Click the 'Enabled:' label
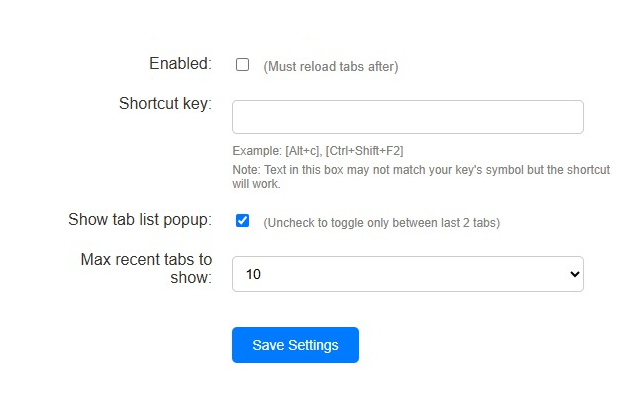This screenshot has height=400, width=640. click(x=180, y=64)
